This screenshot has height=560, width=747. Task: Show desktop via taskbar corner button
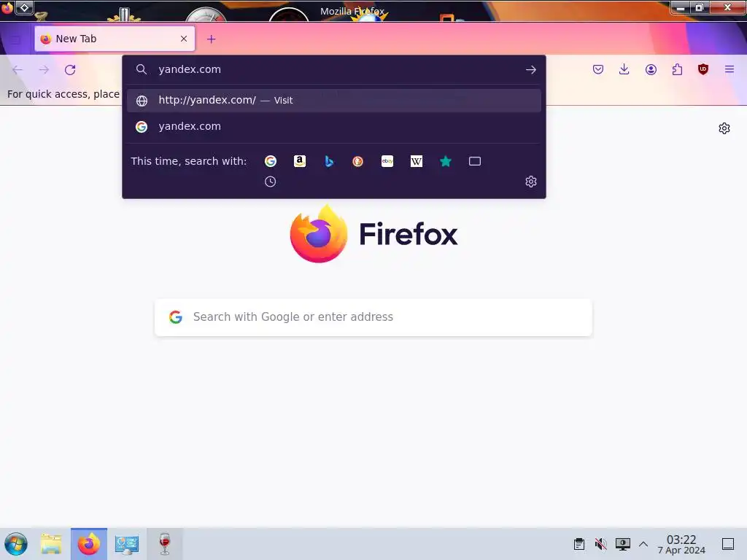[727, 544]
